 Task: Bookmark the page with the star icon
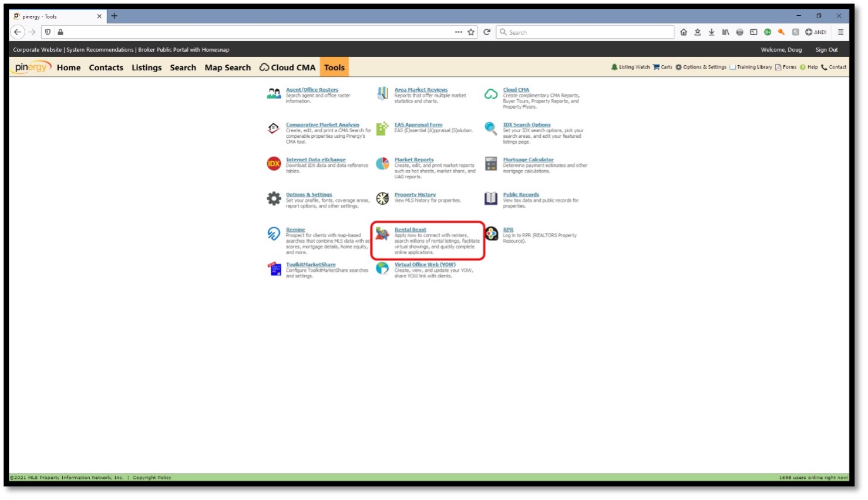[470, 32]
